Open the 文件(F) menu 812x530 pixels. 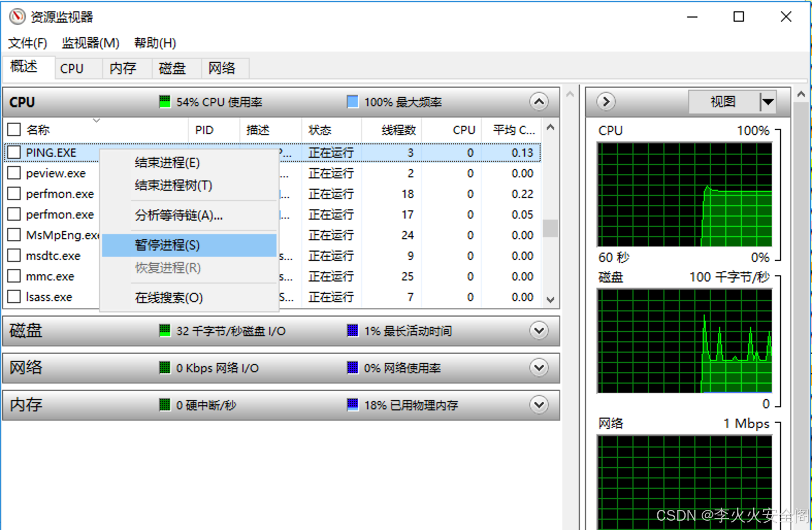(27, 43)
